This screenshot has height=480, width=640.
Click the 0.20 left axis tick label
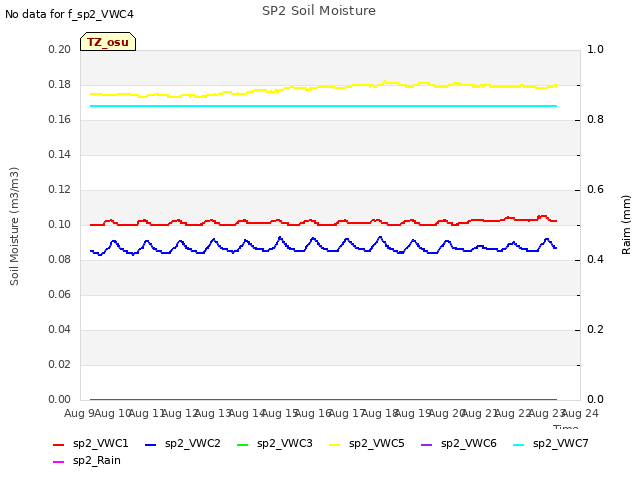60,49
